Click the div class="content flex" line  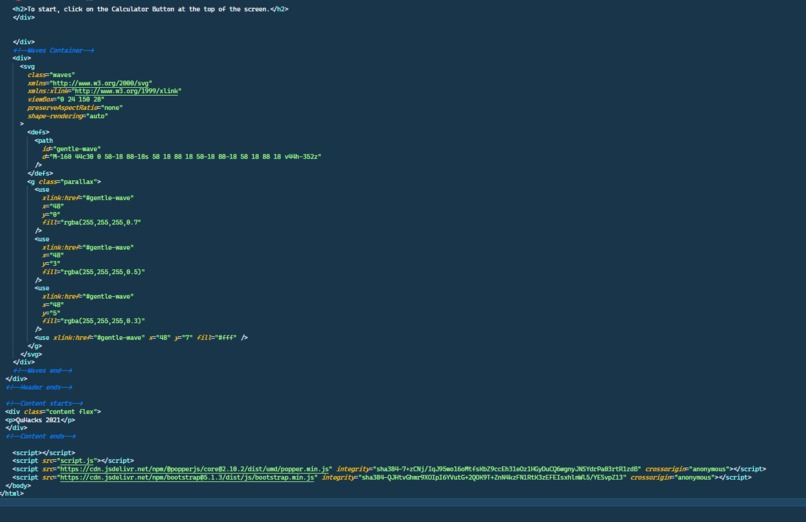coord(53,412)
